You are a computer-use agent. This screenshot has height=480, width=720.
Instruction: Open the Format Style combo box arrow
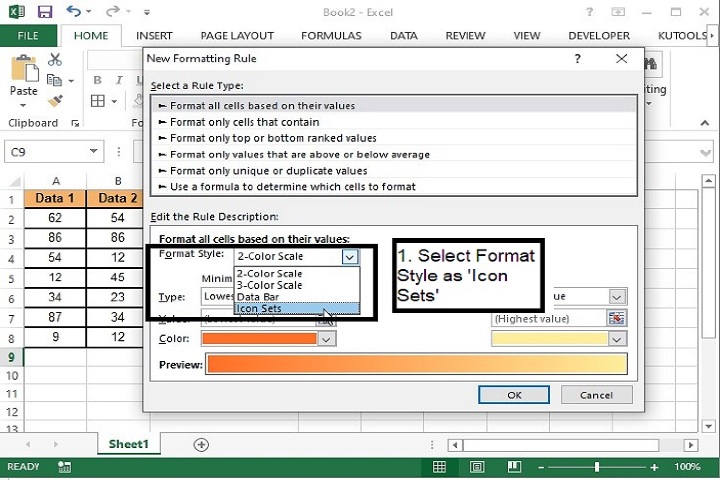[349, 257]
